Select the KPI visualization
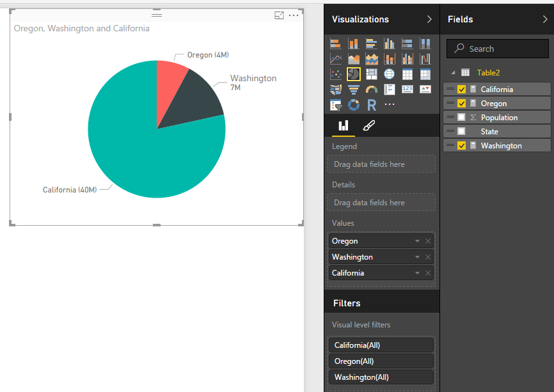The image size is (554, 392). (425, 89)
